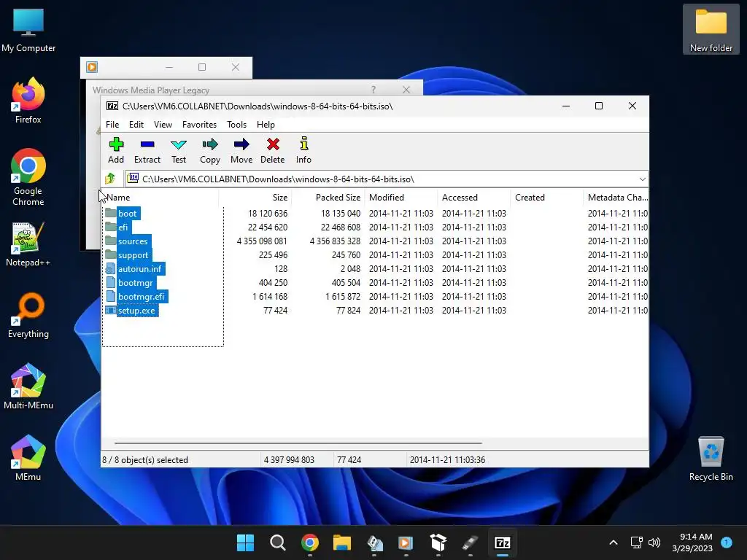This screenshot has width=747, height=560.
Task: Sort by Packed Size column header
Action: pos(328,197)
